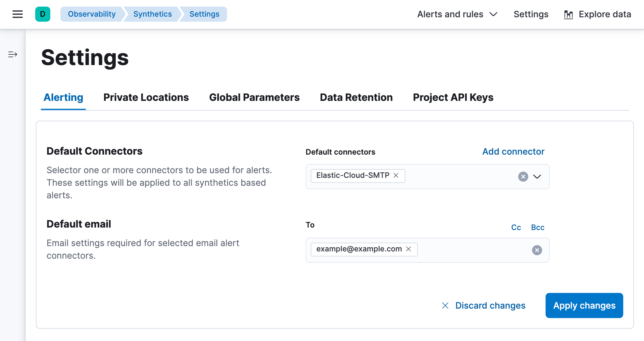Expand the collapsed sidebar with the arrow icon
644x341 pixels.
pyautogui.click(x=12, y=54)
